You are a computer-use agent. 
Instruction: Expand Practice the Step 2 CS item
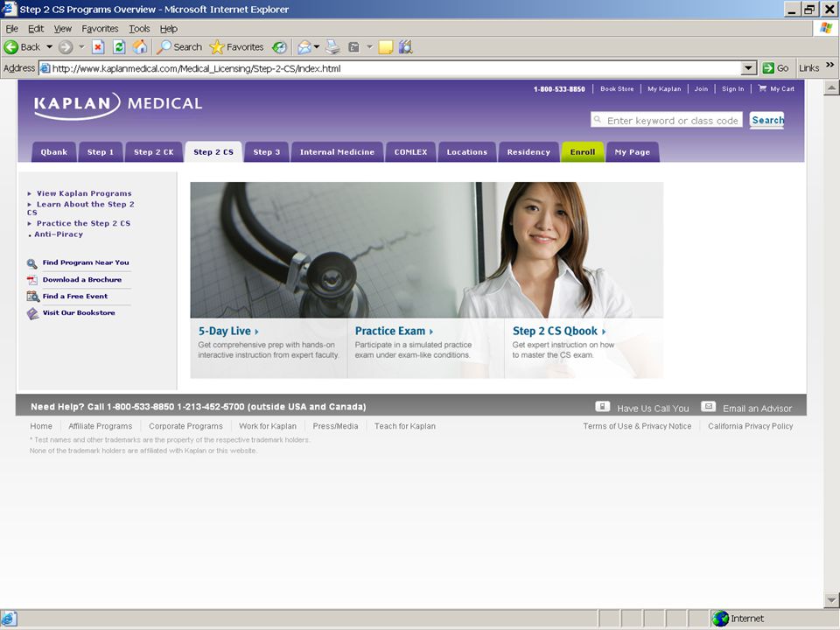tap(30, 224)
